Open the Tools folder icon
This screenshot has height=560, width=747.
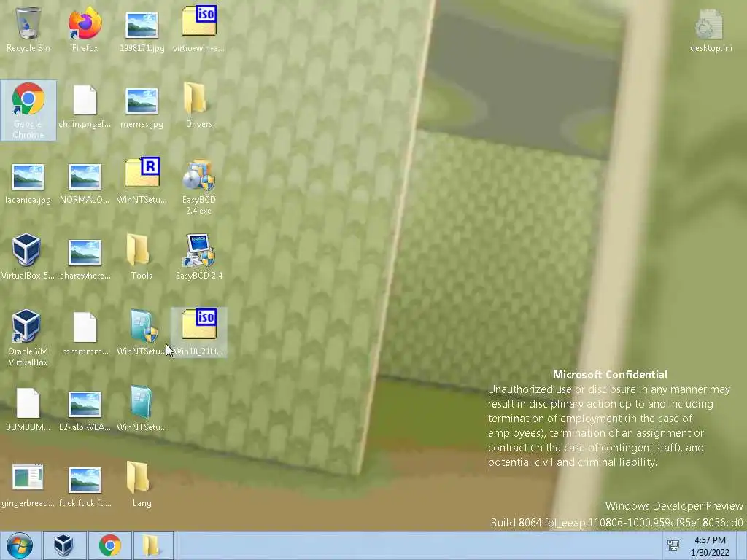[x=142, y=257]
